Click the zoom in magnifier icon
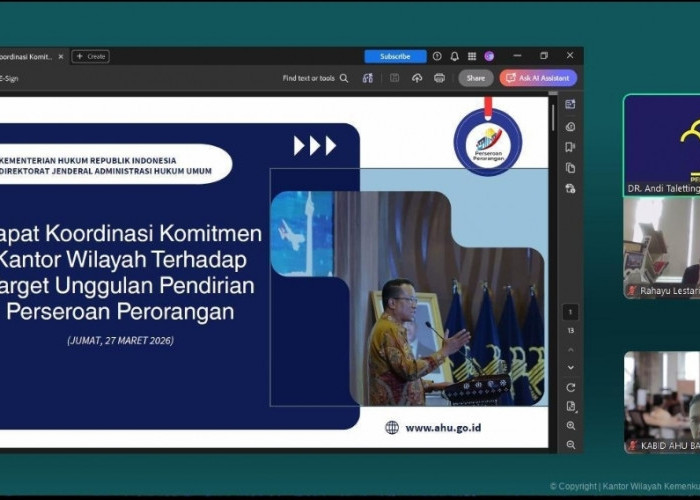 (571, 425)
